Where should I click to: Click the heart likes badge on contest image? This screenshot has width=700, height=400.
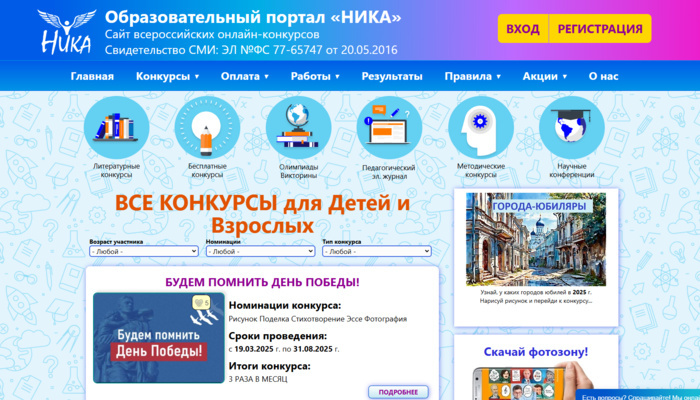[201, 303]
